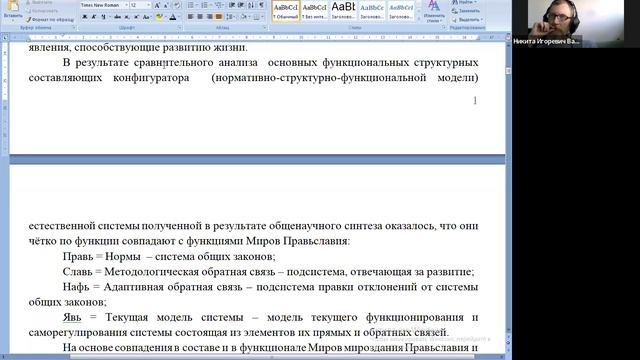Image resolution: width=640 pixels, height=360 pixels.
Task: Click the Increase Indent icon
Action: (x=241, y=5)
